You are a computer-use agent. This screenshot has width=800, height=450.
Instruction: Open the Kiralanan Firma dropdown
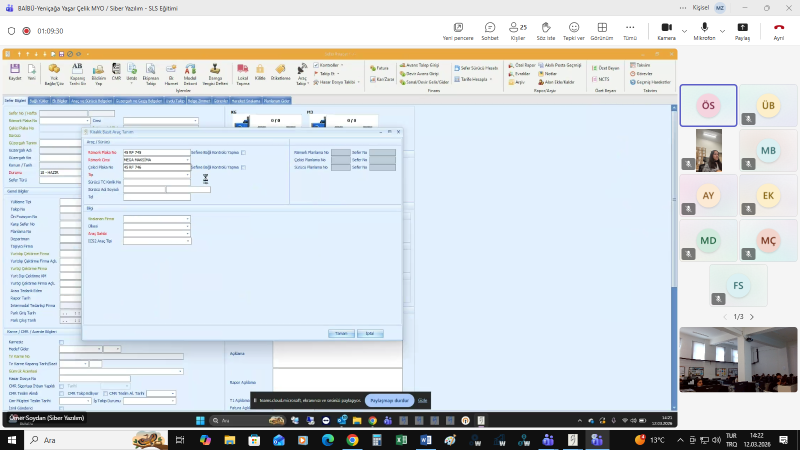[x=187, y=217]
